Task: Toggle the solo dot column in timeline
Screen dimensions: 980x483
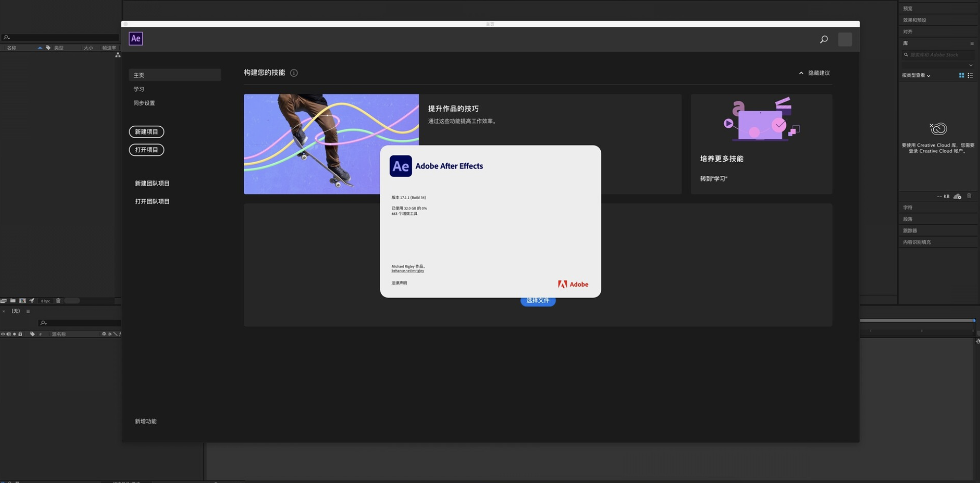Action: [14, 334]
